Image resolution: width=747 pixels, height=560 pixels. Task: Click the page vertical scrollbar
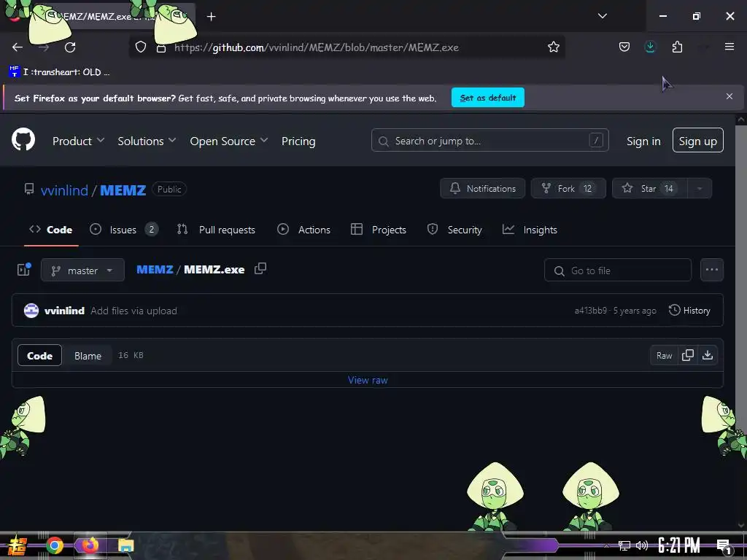[741, 324]
